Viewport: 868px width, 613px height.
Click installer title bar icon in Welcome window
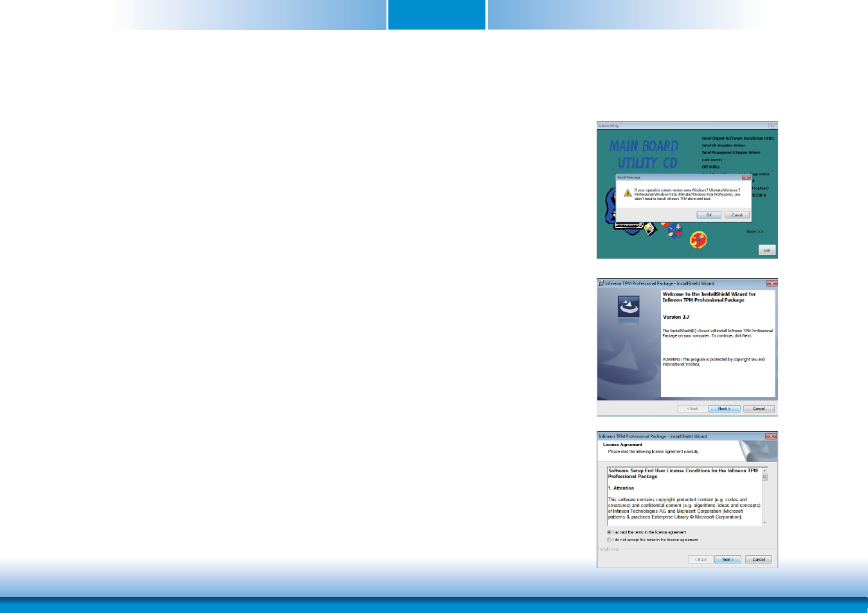pos(601,283)
